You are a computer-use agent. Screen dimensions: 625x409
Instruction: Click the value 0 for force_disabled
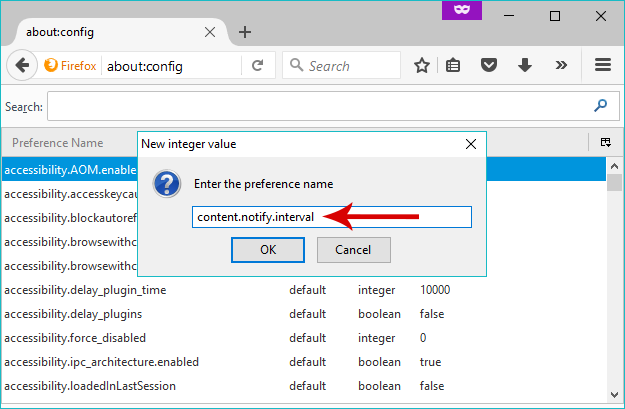423,338
